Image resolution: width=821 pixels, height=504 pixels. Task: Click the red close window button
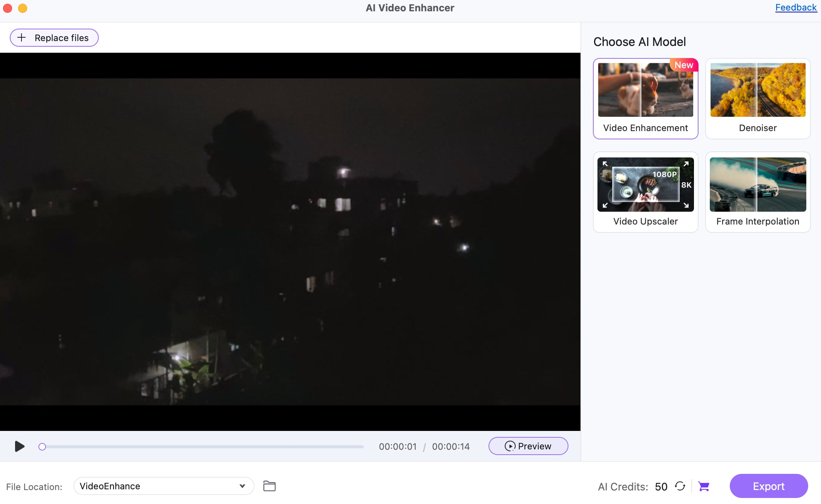pos(8,8)
